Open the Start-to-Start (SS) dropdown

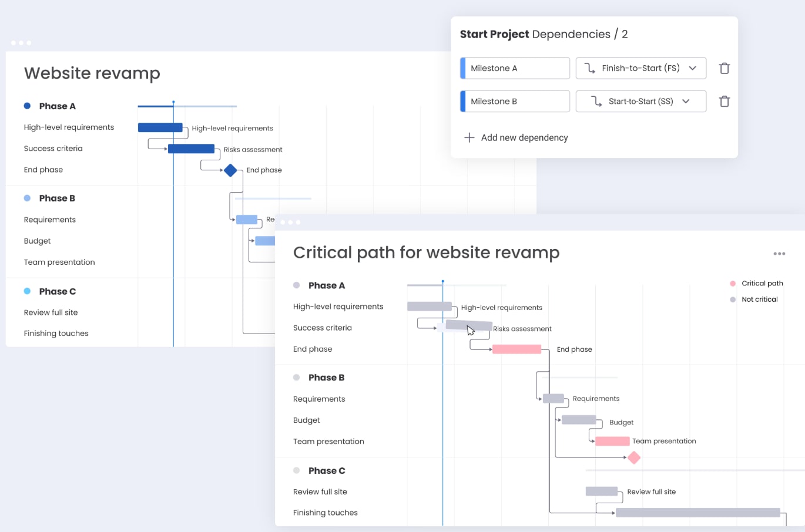[x=640, y=101]
